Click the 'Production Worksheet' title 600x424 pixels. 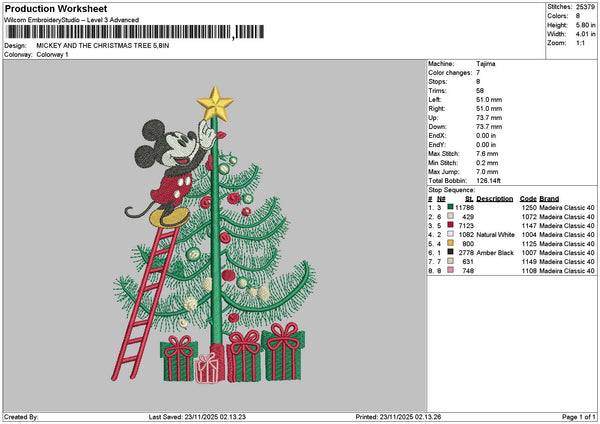(x=56, y=8)
